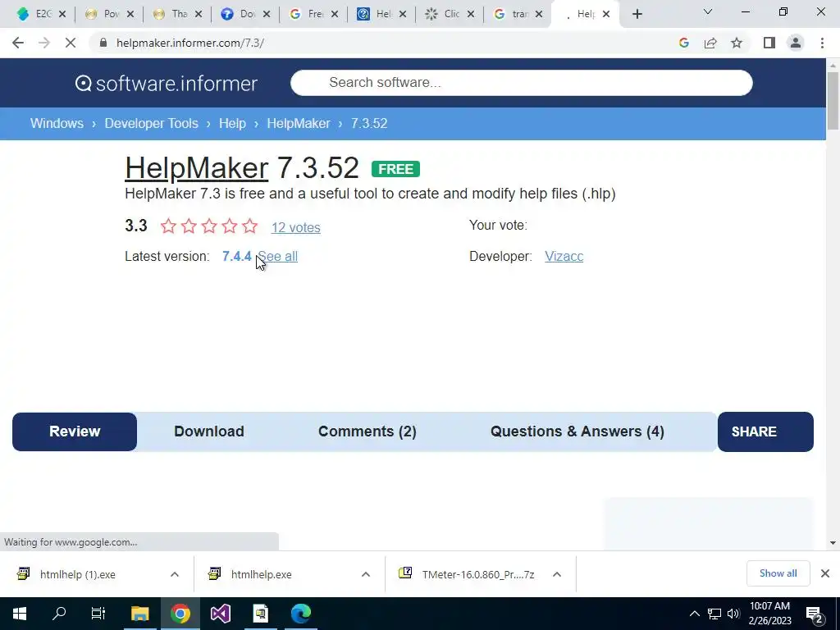
Task: Close the downloads bar
Action: click(x=825, y=573)
